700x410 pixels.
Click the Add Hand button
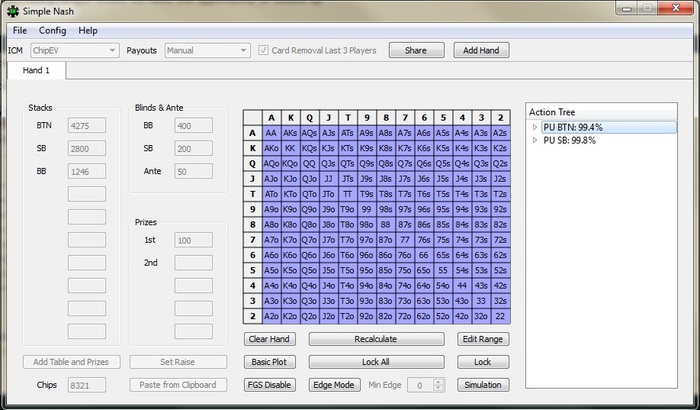click(481, 50)
